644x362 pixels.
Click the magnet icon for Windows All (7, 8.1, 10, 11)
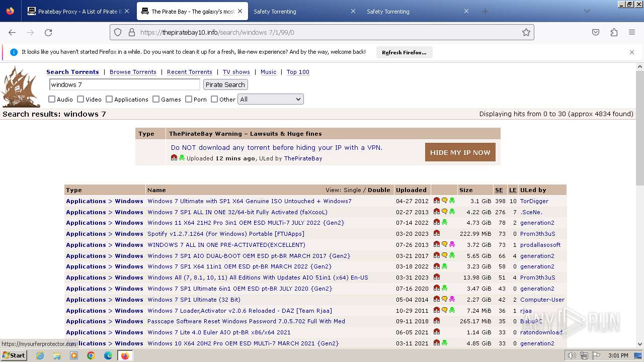click(x=436, y=277)
